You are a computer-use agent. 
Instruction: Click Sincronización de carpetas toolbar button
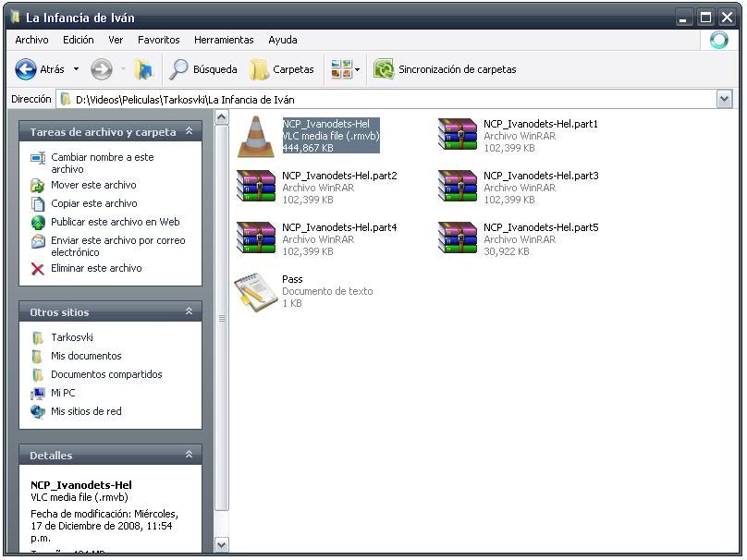click(x=445, y=69)
